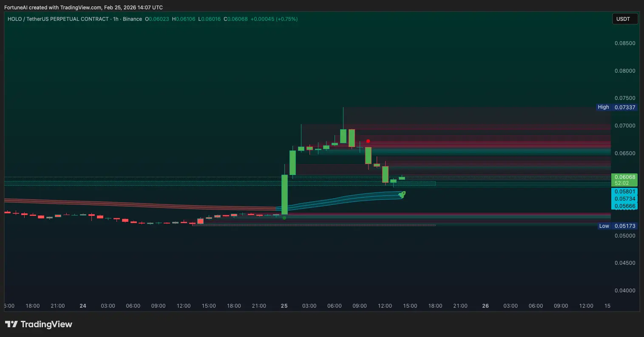Click the date label 25 on time axis
644x337 pixels.
284,306
